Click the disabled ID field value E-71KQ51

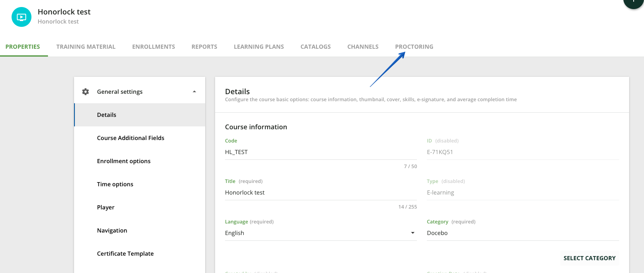coord(440,152)
